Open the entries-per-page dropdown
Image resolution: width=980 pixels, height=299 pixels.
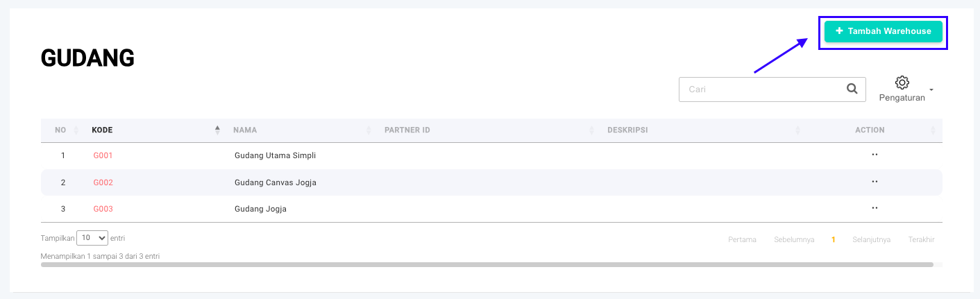[x=92, y=238]
